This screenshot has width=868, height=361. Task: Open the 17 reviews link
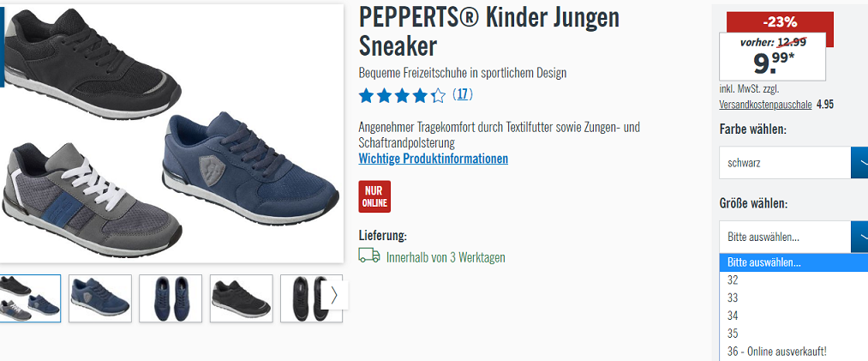[462, 94]
